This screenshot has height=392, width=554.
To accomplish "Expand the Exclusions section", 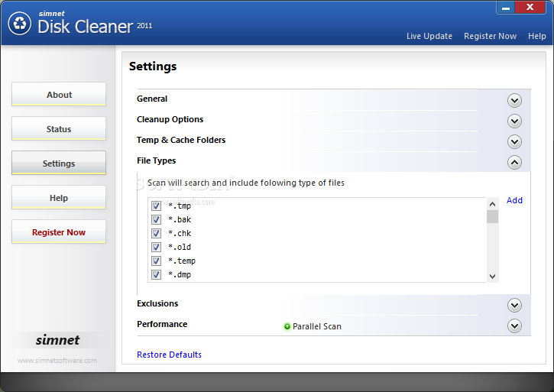I will pos(514,305).
